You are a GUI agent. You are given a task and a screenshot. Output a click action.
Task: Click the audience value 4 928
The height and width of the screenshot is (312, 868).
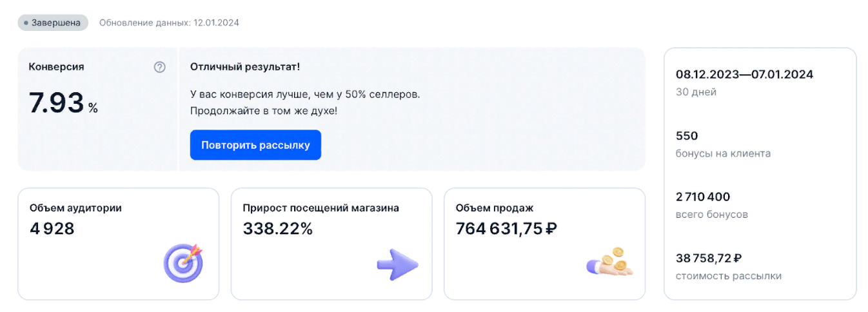52,228
